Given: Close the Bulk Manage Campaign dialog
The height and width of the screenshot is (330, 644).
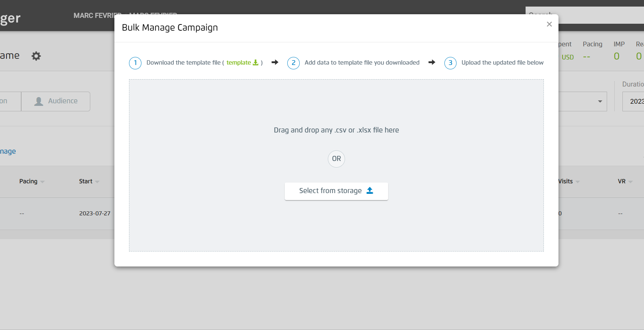Looking at the screenshot, I should [549, 24].
